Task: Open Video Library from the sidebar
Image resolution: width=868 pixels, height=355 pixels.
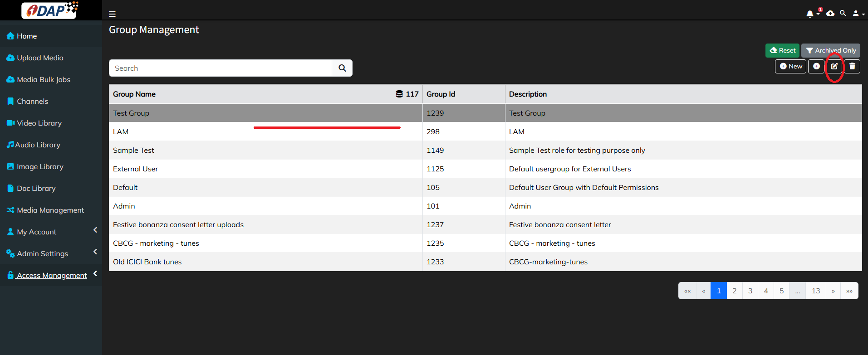Action: coord(39,123)
